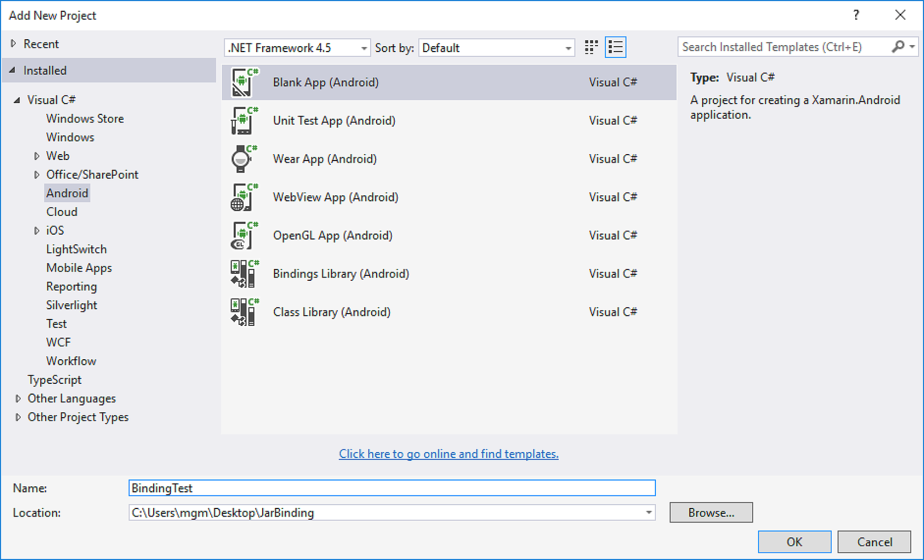Select the Test category

click(56, 324)
